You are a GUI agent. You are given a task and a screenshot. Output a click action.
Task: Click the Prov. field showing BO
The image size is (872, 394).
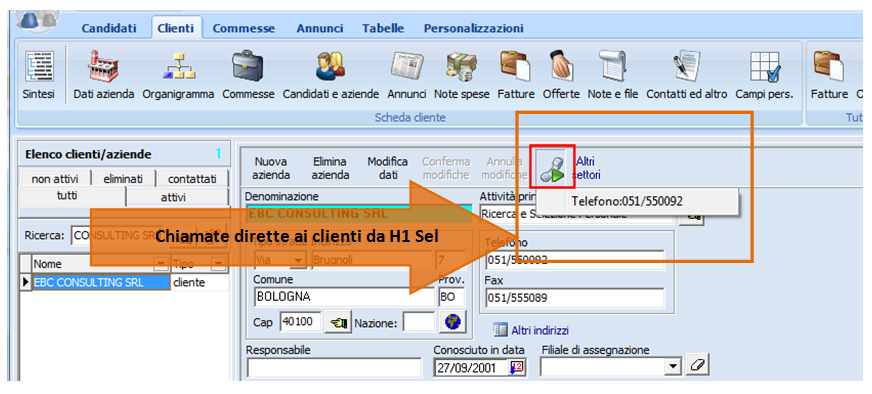click(x=451, y=297)
